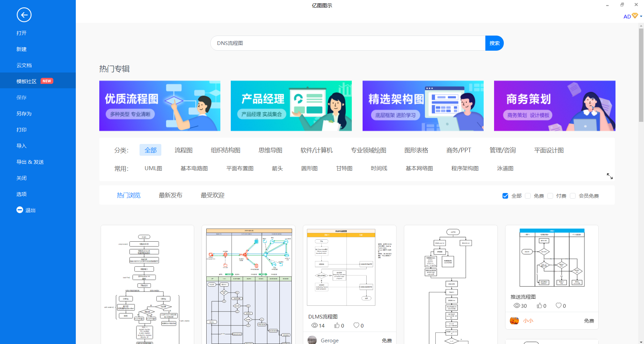Open the 产品经理 featured banner
This screenshot has width=644, height=344.
(291, 106)
